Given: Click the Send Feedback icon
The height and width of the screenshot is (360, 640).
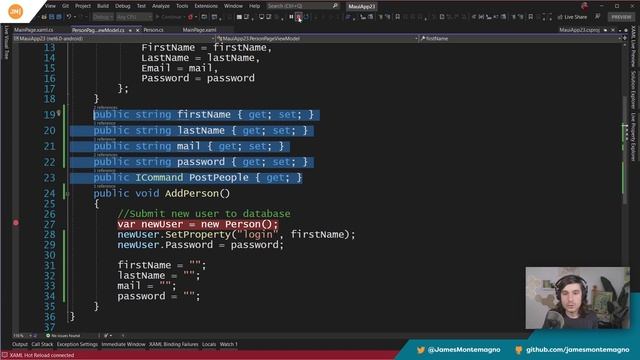Looking at the screenshot, I should pos(598,17).
